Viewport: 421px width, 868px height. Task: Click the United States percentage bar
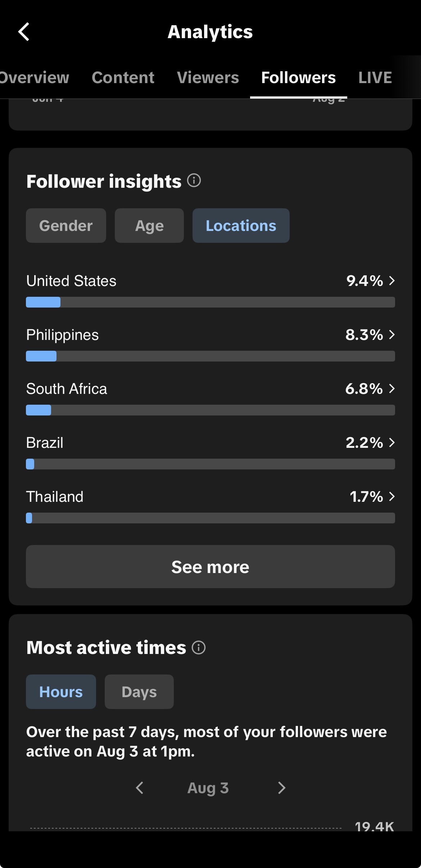(210, 302)
